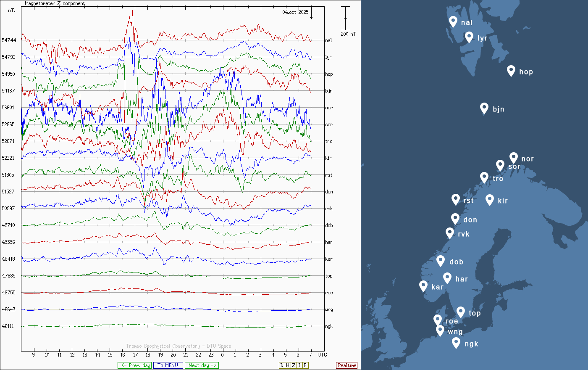Select the Z component button
Image resolution: width=588 pixels, height=370 pixels.
pos(294,365)
